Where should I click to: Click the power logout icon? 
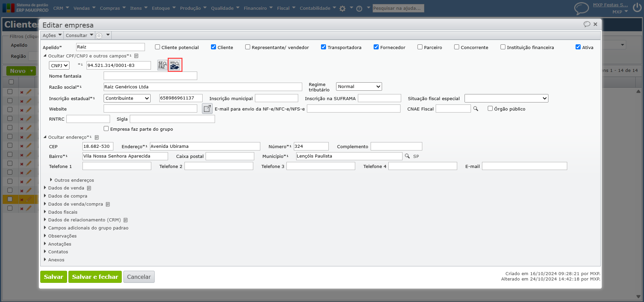click(637, 8)
